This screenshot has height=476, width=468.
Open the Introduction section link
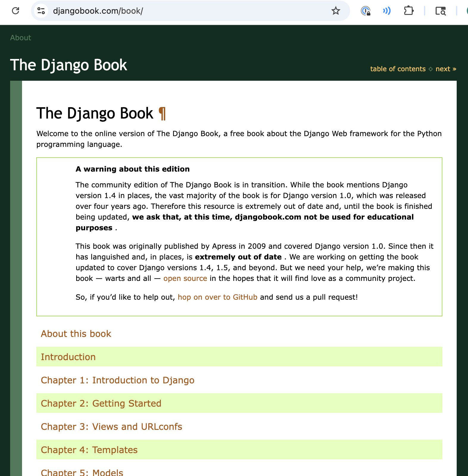(68, 357)
